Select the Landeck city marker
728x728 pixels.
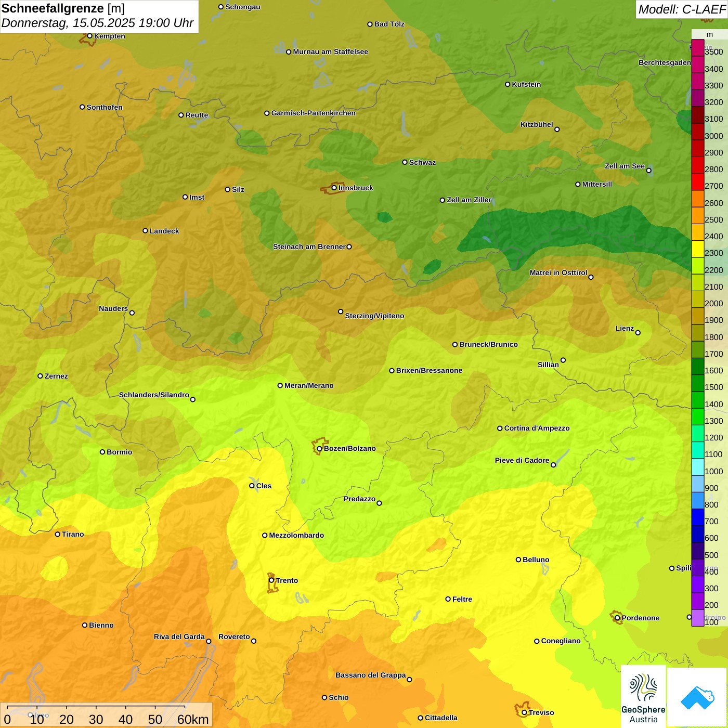tap(145, 231)
